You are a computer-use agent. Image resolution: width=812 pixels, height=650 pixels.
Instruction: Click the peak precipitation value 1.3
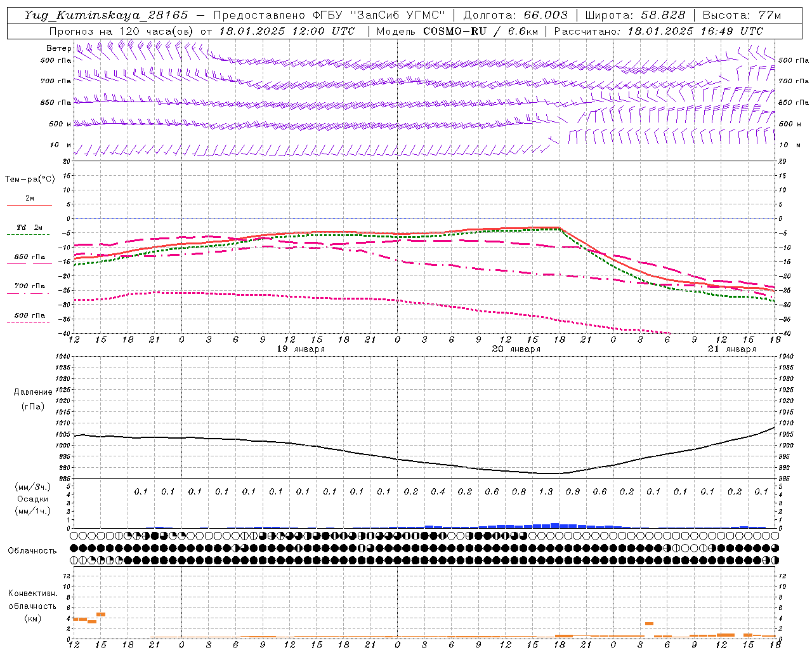546,491
